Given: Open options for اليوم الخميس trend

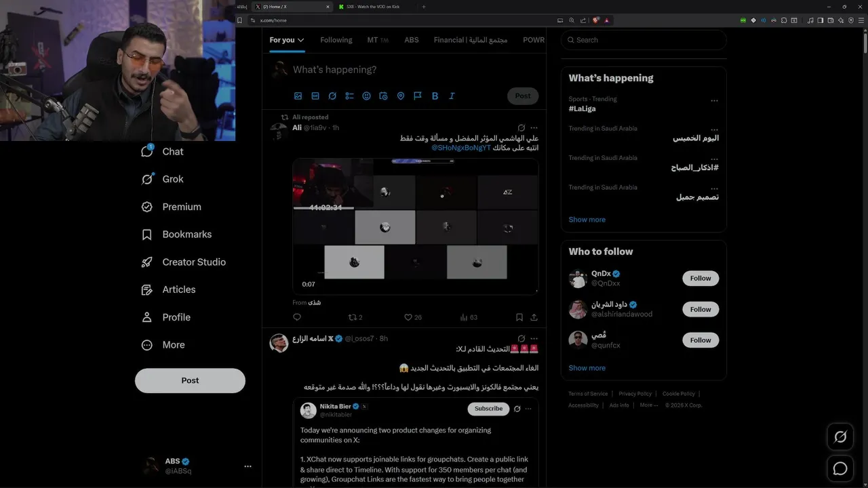Looking at the screenshot, I should pos(714,129).
